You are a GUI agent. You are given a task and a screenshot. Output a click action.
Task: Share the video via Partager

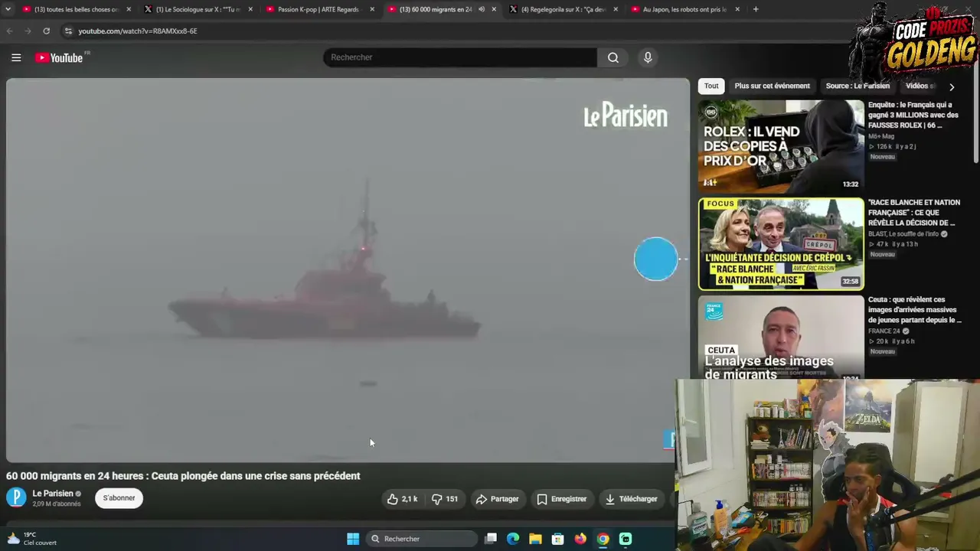497,499
